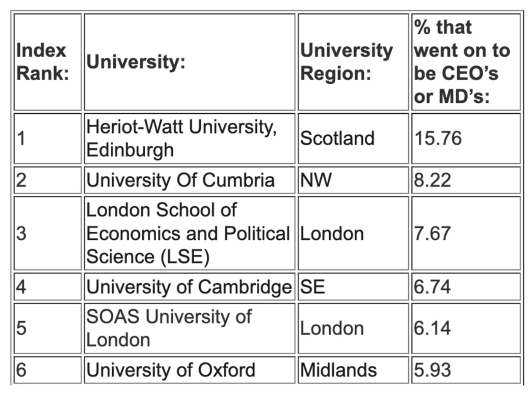Select the 5.93 percentage cell
Screen dimensions: 532x394
click(466, 370)
